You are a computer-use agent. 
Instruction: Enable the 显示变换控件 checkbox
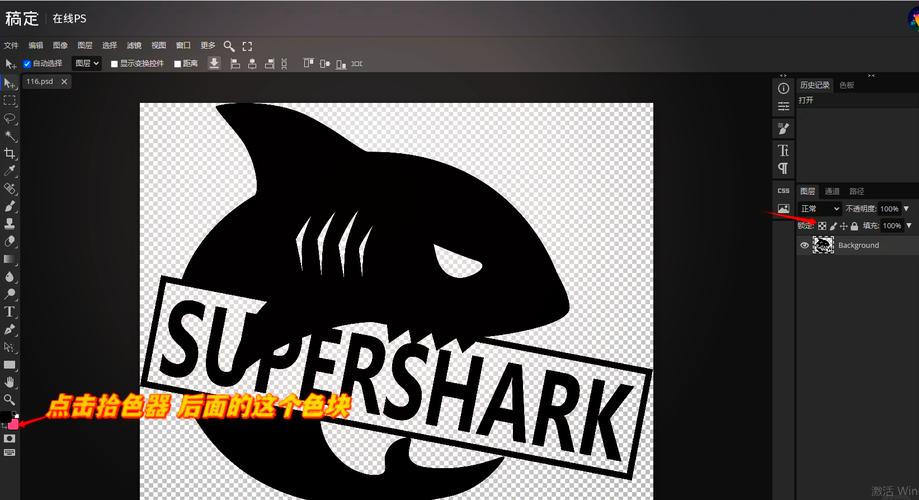pyautogui.click(x=114, y=64)
